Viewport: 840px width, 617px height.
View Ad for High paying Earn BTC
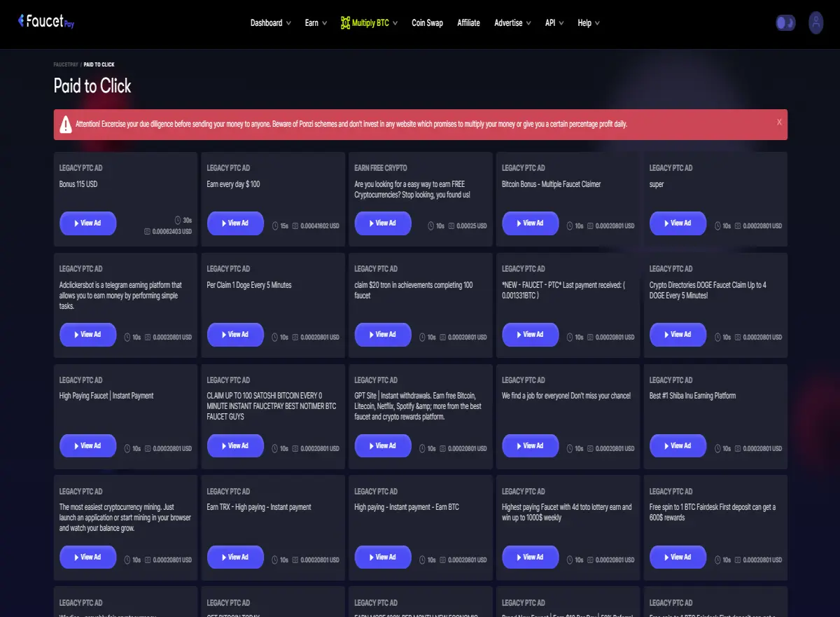383,557
